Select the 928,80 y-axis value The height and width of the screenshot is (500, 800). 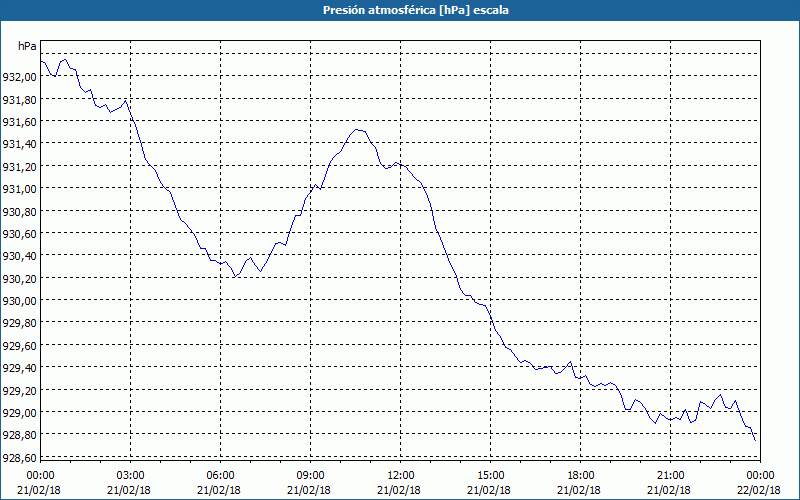(x=19, y=435)
